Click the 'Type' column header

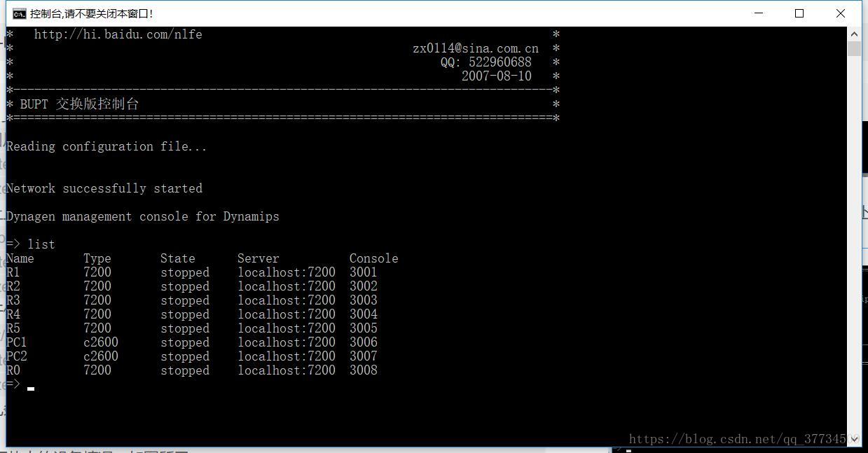point(97,258)
